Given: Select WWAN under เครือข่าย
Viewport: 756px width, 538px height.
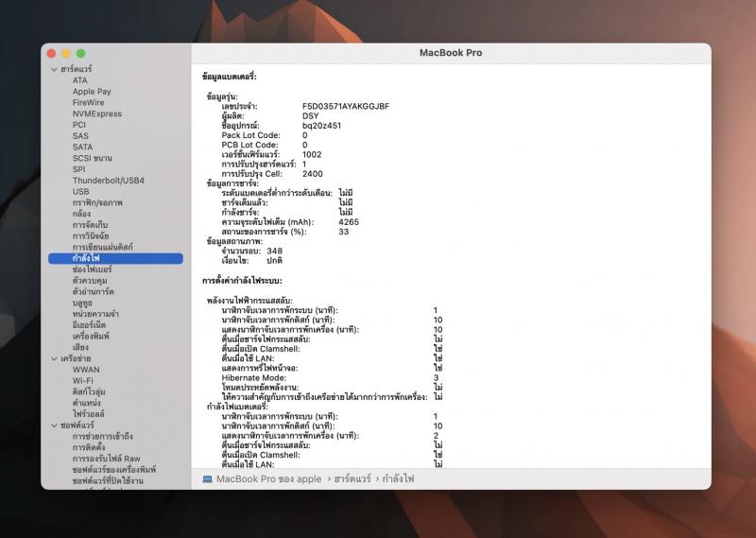Looking at the screenshot, I should coord(86,370).
